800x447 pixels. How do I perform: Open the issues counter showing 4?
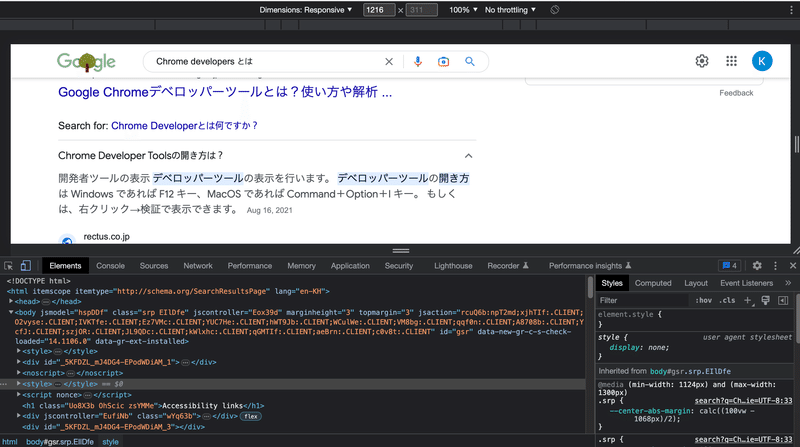[730, 265]
